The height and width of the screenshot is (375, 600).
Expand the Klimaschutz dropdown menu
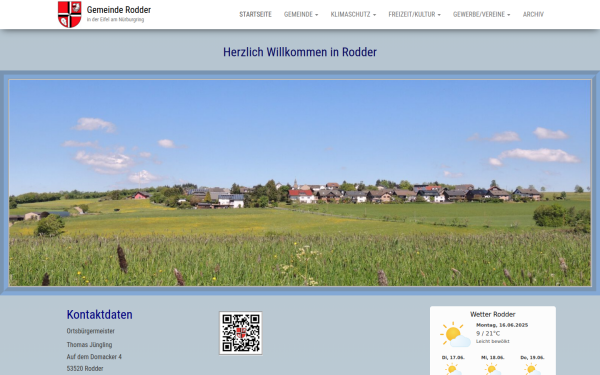pyautogui.click(x=353, y=14)
